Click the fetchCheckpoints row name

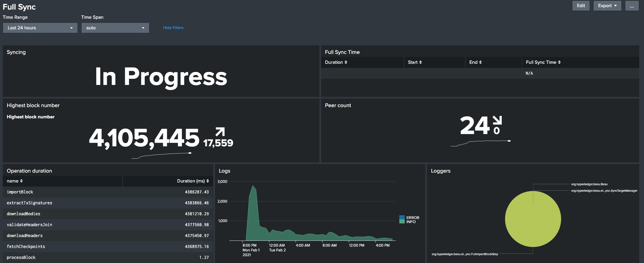click(x=26, y=247)
